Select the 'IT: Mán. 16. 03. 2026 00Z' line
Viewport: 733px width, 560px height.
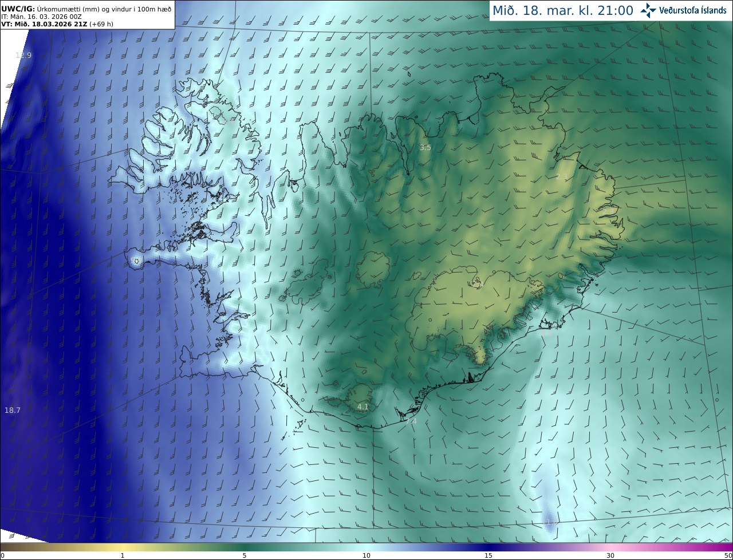tap(41, 17)
